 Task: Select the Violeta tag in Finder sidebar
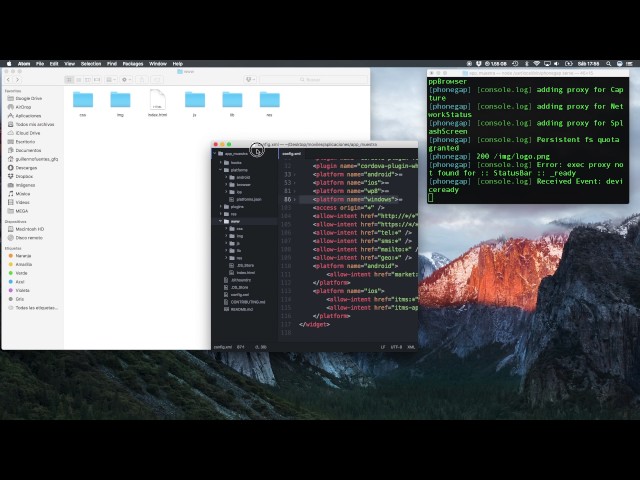[x=22, y=290]
